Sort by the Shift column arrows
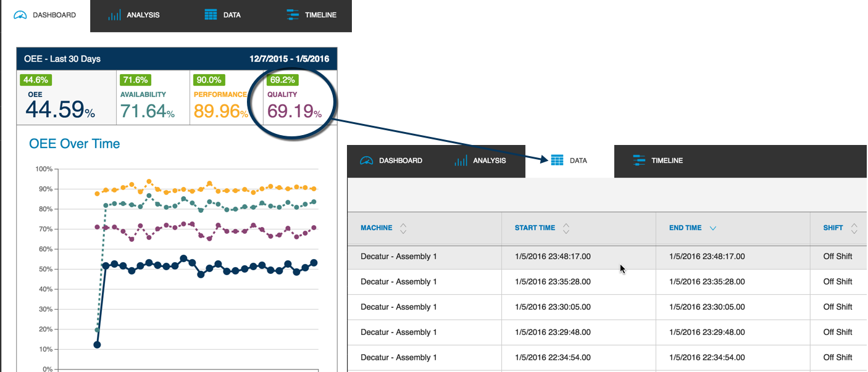The image size is (868, 372). click(854, 228)
